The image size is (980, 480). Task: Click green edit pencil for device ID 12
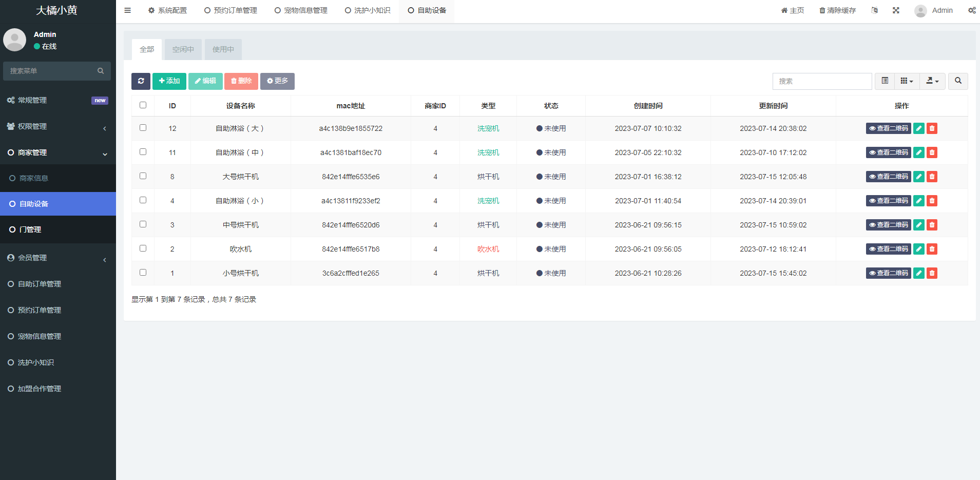[x=919, y=128]
